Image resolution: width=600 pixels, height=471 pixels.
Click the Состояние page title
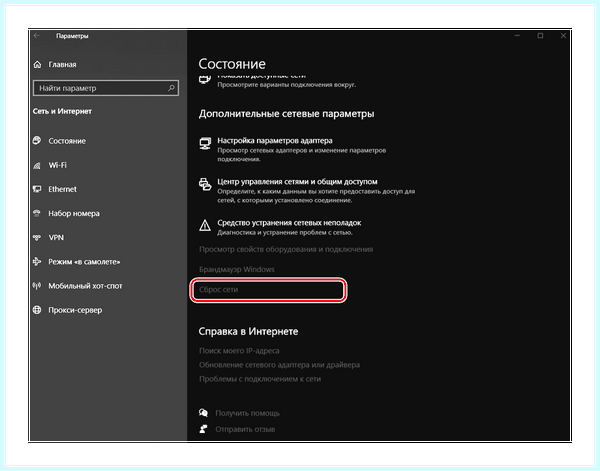coord(232,64)
